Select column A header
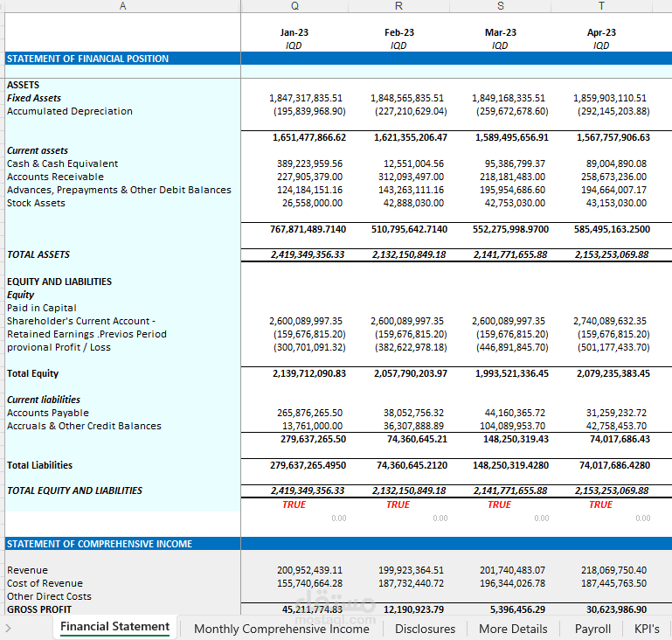Viewport: 672px width, 640px height. click(122, 6)
